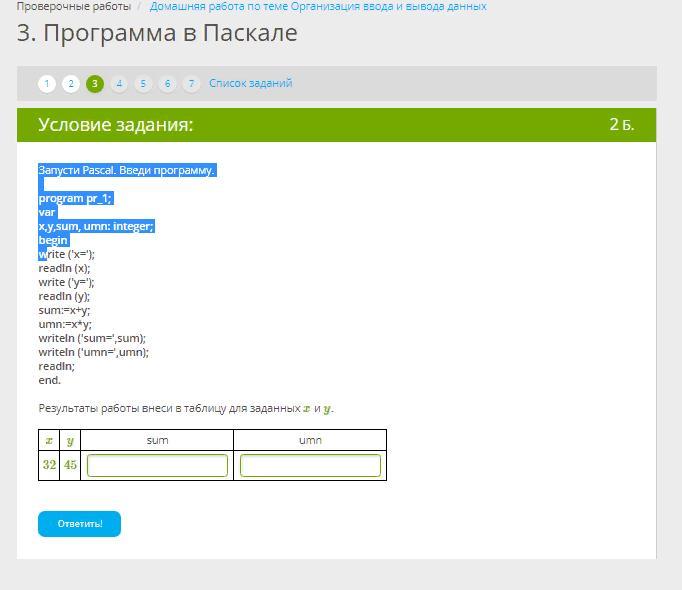Click the 'program pr_1;' code line
682x590 pixels.
point(75,198)
